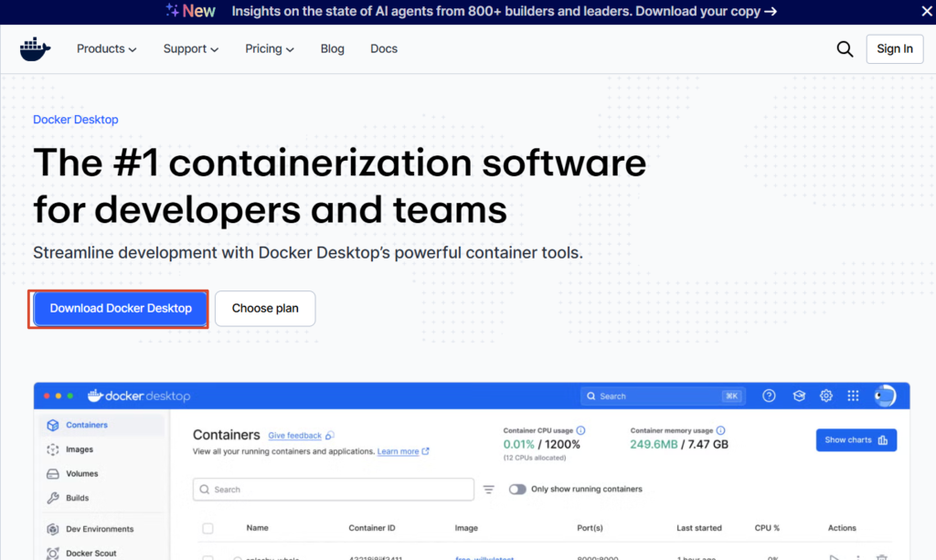Open the site search magnifier icon
Screen dimensions: 936x560
pyautogui.click(x=845, y=49)
